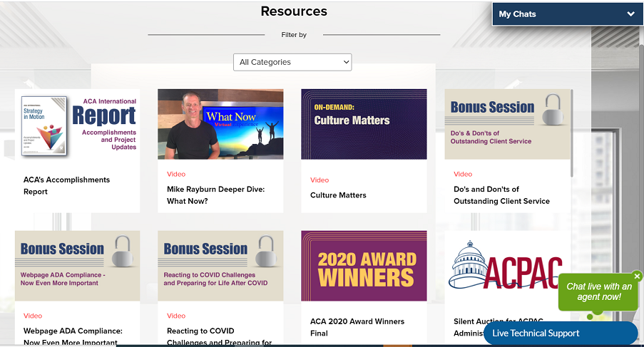The image size is (644, 347).
Task: Click the Video label above Mike Rayburn
Action: [176, 175]
